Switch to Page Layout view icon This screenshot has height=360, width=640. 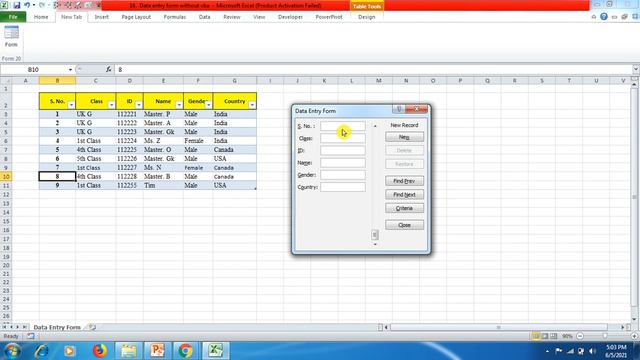tap(544, 336)
